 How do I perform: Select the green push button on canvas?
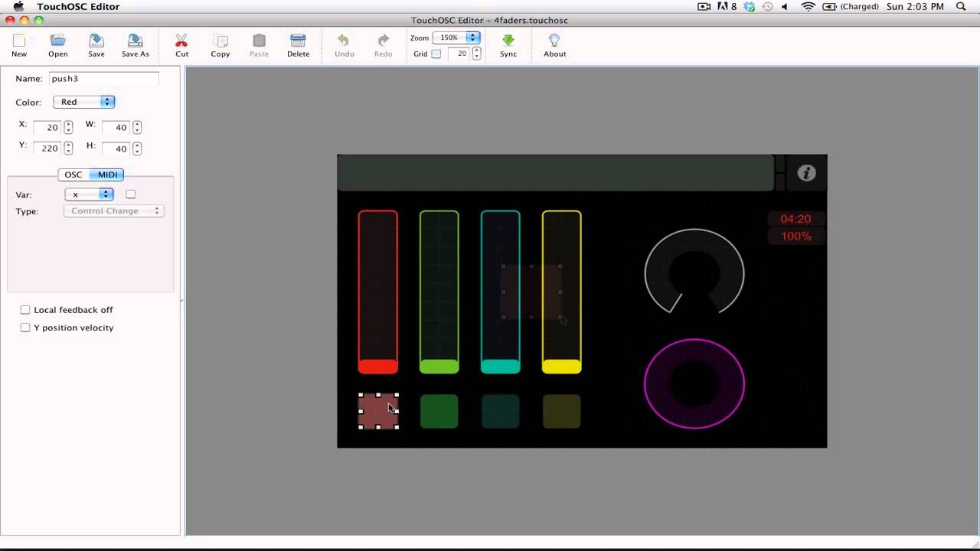click(x=439, y=412)
